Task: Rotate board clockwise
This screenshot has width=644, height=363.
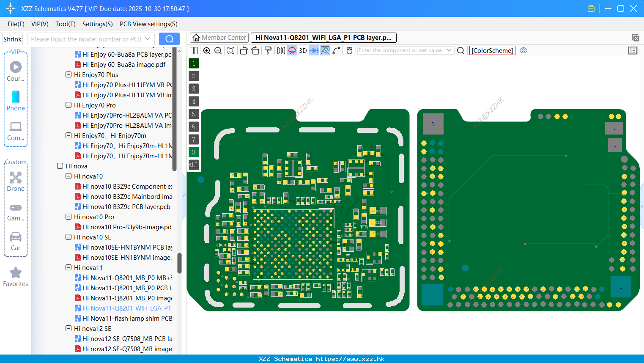Action: click(255, 50)
